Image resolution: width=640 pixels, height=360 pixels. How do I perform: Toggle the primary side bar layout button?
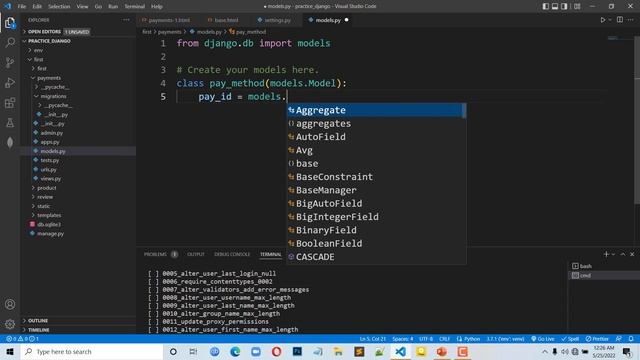coord(546,6)
